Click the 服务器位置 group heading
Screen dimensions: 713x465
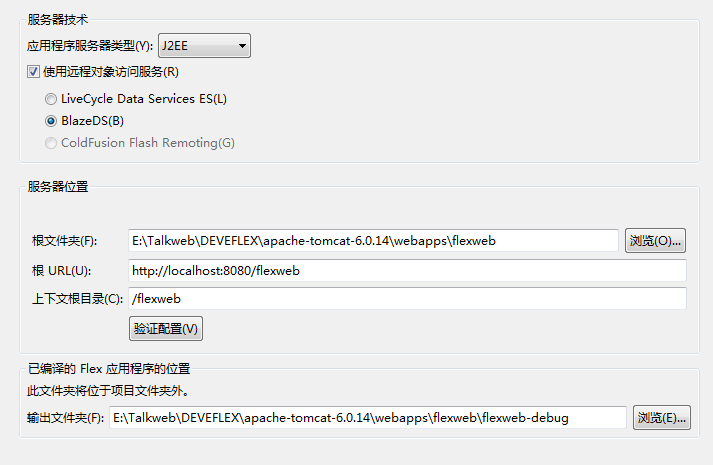56,185
